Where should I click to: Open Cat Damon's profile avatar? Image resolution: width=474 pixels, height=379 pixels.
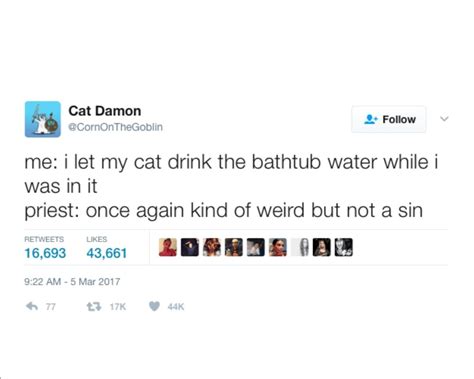[x=43, y=119]
